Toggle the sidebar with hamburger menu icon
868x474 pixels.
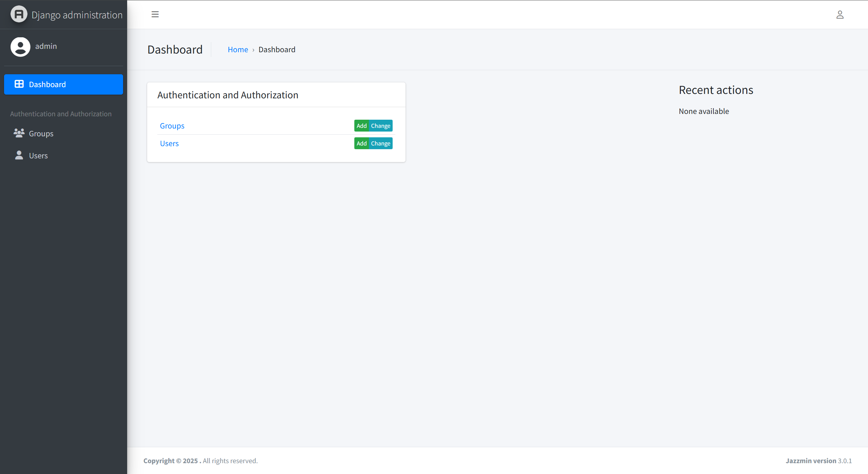(x=155, y=14)
